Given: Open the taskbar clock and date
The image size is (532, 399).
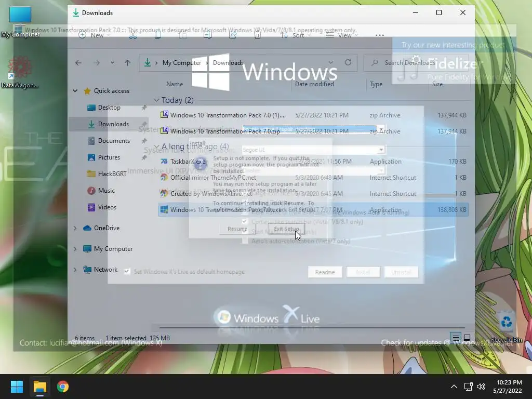Looking at the screenshot, I should (x=507, y=387).
